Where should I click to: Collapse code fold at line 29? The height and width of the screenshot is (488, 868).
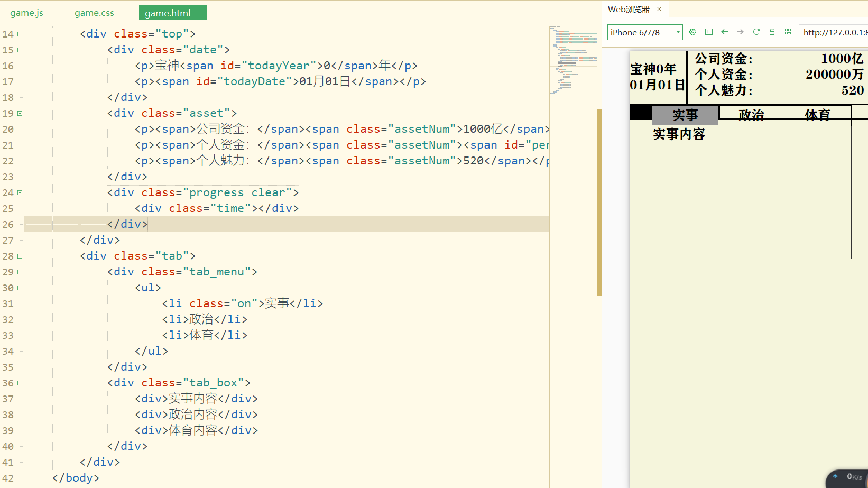coord(20,272)
